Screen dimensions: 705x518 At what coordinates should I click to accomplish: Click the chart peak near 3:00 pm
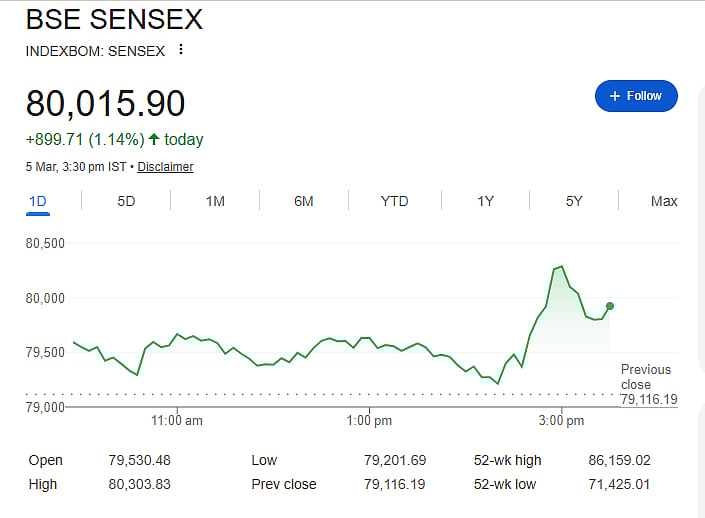562,267
